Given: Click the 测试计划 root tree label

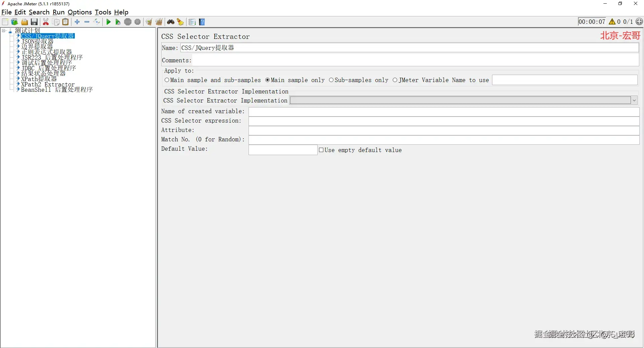Looking at the screenshot, I should tap(28, 30).
